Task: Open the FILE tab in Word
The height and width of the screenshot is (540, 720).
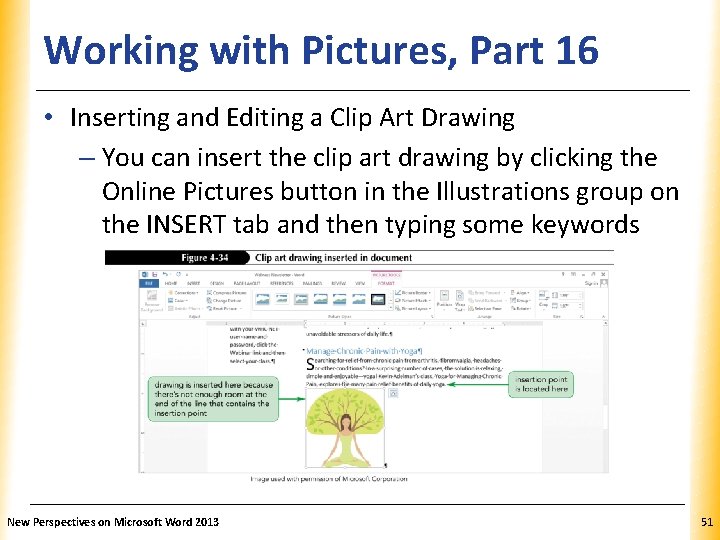Action: (149, 283)
